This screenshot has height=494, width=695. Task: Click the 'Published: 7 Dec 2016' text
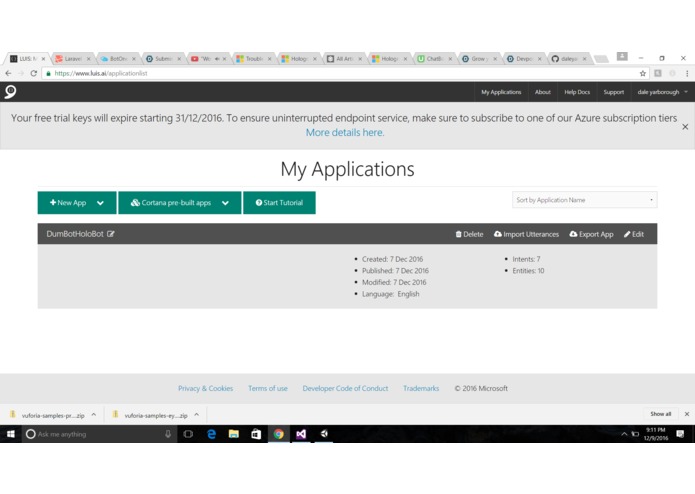(x=395, y=271)
